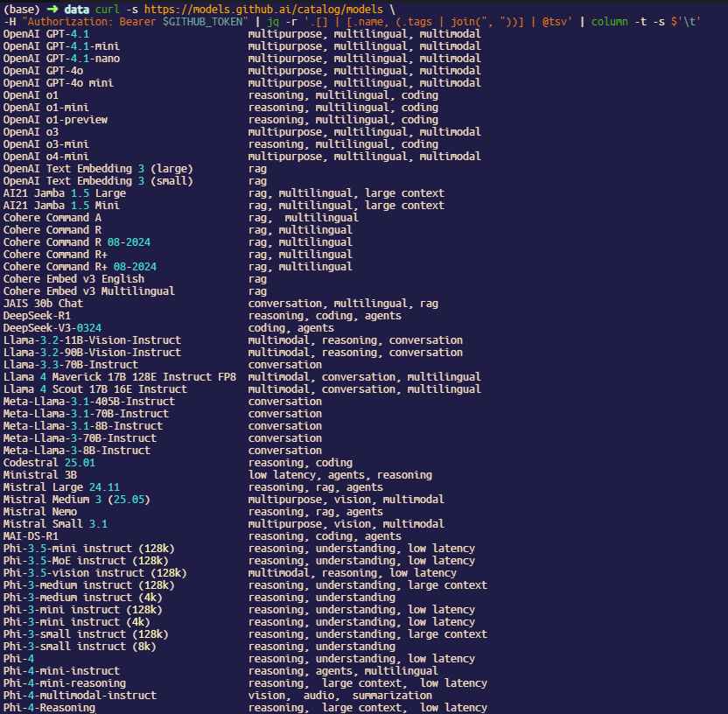Select 'Phi-3.5-mini instruct (128k)'
The height and width of the screenshot is (714, 728).
pos(89,549)
